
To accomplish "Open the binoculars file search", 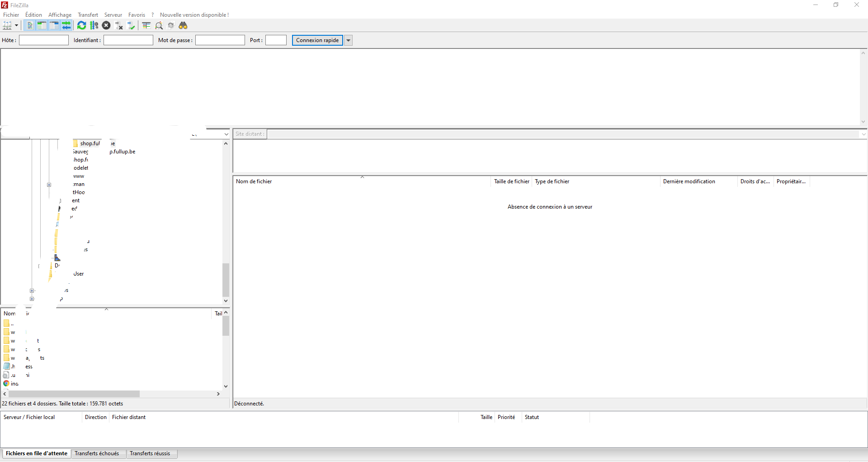I will click(x=183, y=25).
